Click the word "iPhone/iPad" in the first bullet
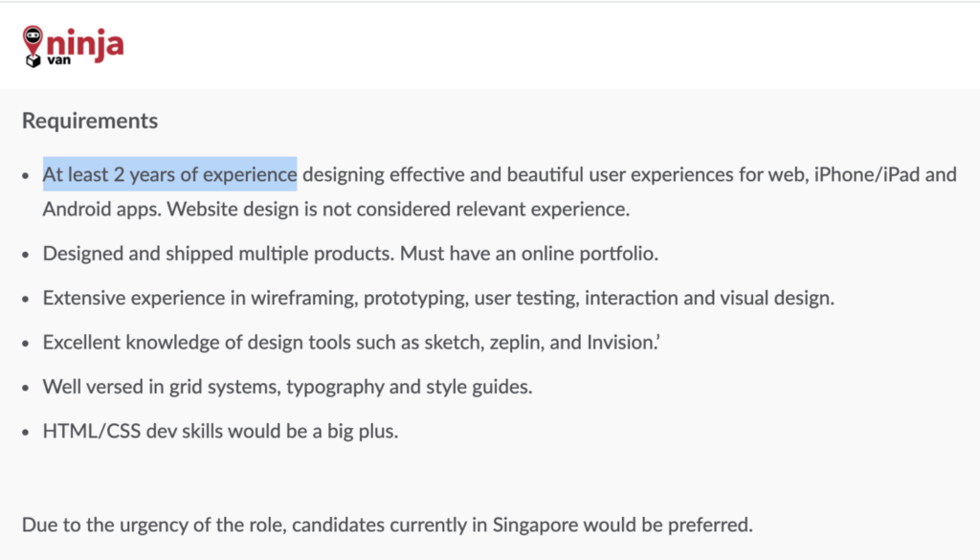Image resolution: width=980 pixels, height=560 pixels. pos(854,175)
